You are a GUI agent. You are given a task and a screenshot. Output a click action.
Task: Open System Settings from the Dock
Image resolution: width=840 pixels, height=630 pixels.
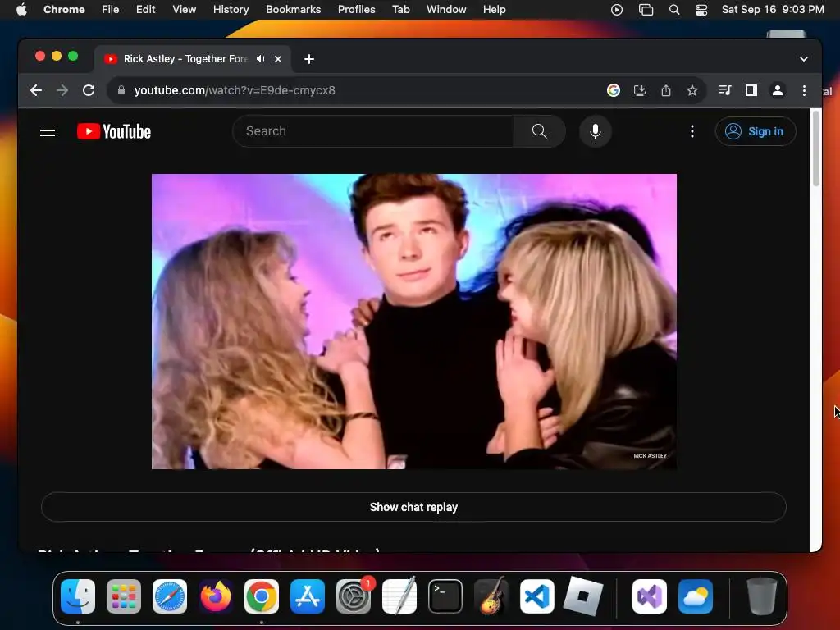[354, 596]
